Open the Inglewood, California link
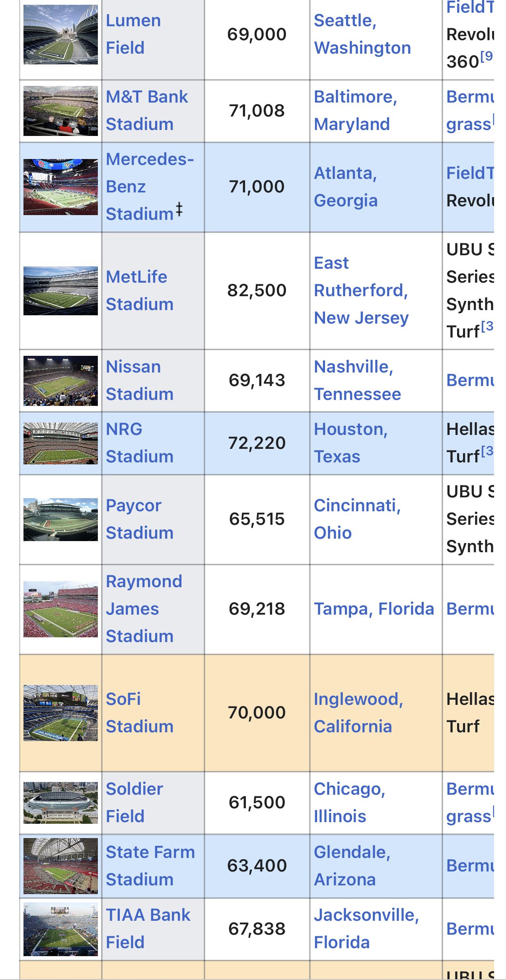Image resolution: width=506 pixels, height=980 pixels. coord(358,712)
